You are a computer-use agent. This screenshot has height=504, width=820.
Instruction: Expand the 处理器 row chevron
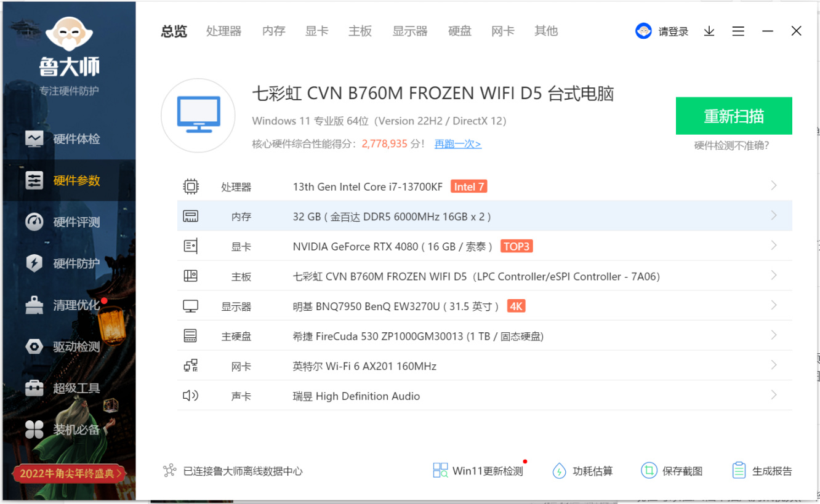[774, 186]
